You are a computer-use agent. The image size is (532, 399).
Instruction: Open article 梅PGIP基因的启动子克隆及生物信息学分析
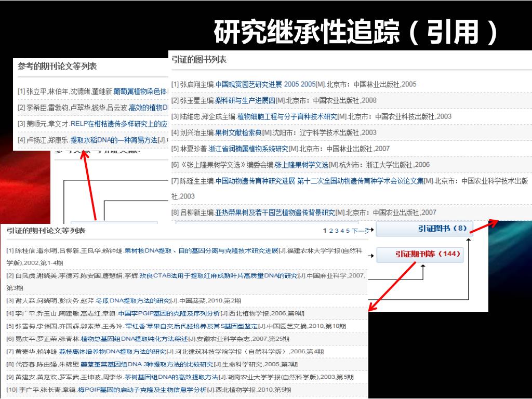click(142, 390)
